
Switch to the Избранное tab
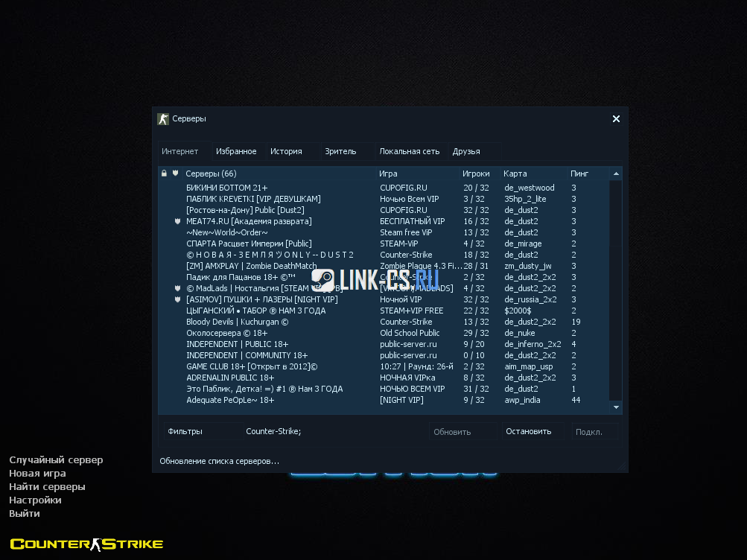click(x=236, y=151)
